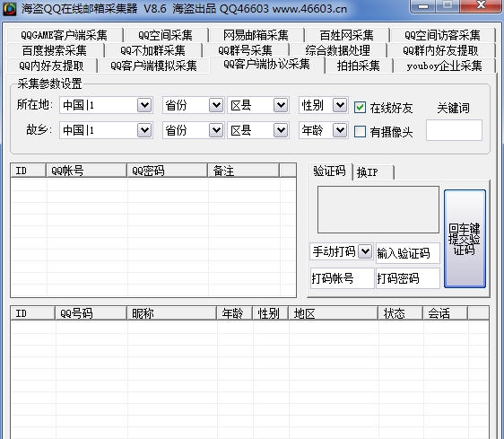Close the application window

tap(480, 5)
